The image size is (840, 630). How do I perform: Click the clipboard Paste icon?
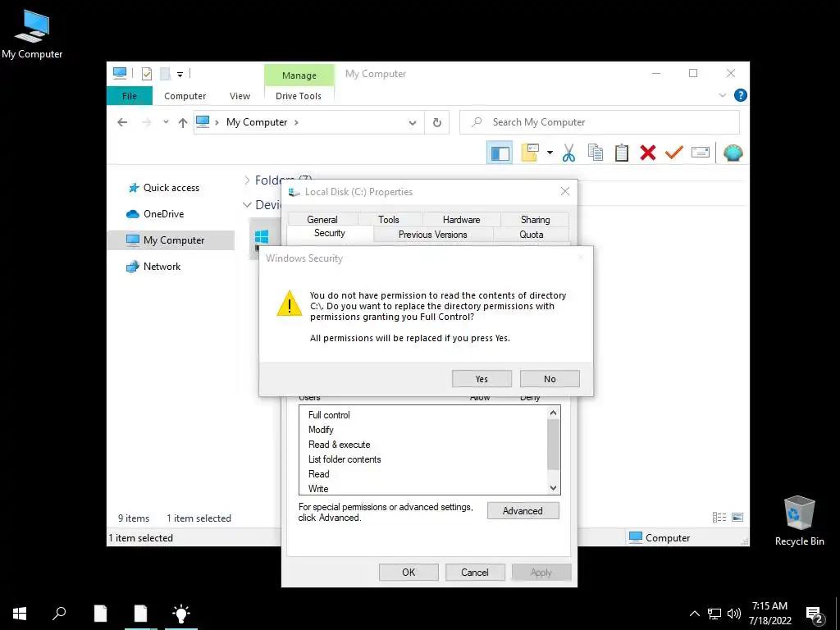coord(622,153)
